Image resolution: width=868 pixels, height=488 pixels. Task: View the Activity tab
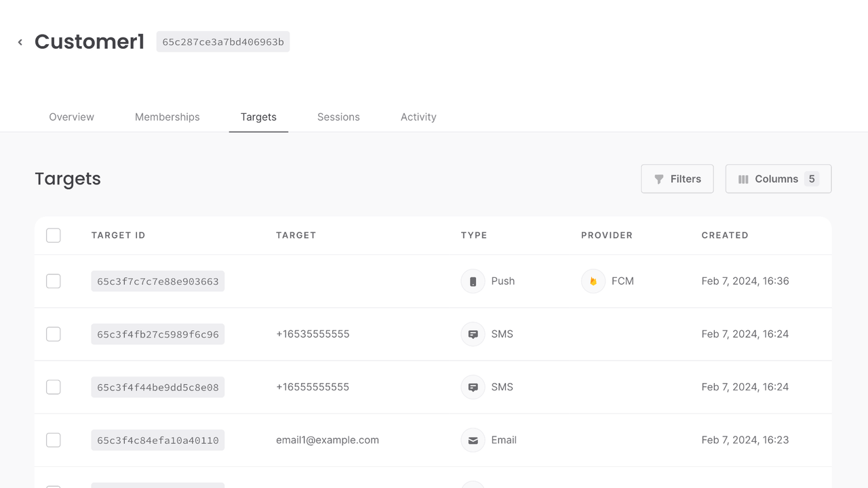coord(418,117)
